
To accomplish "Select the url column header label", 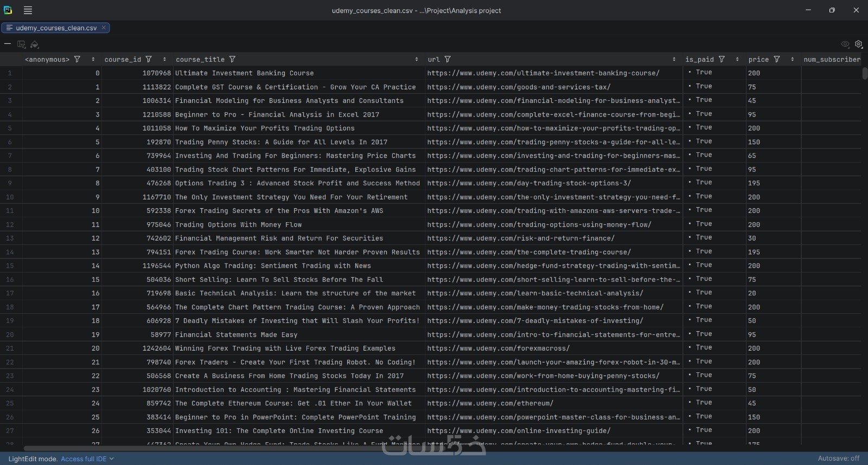I will pyautogui.click(x=433, y=60).
